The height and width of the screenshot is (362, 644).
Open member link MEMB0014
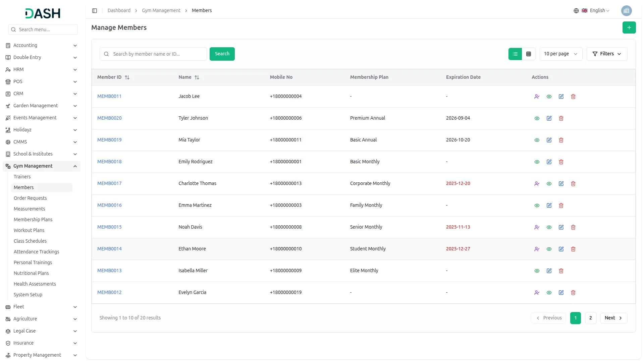tap(109, 249)
